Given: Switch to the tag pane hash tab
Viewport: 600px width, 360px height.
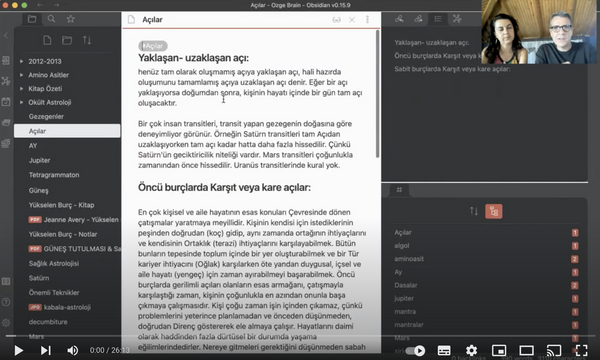Looking at the screenshot, I should (x=399, y=190).
